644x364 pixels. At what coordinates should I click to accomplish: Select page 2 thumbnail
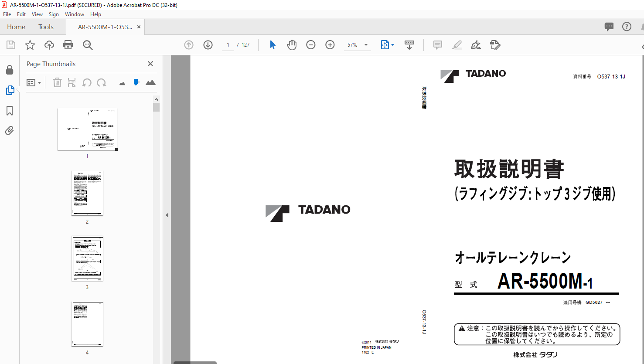[x=87, y=193]
